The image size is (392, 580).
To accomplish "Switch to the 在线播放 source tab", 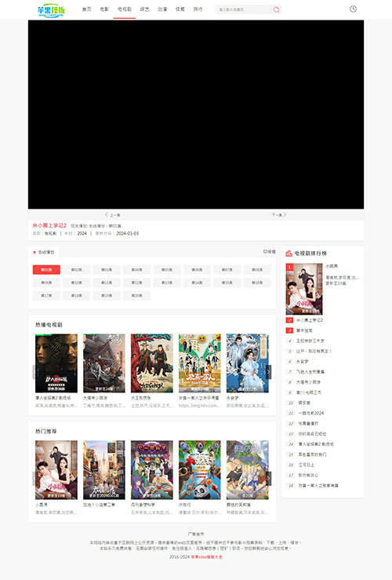I will pyautogui.click(x=44, y=252).
